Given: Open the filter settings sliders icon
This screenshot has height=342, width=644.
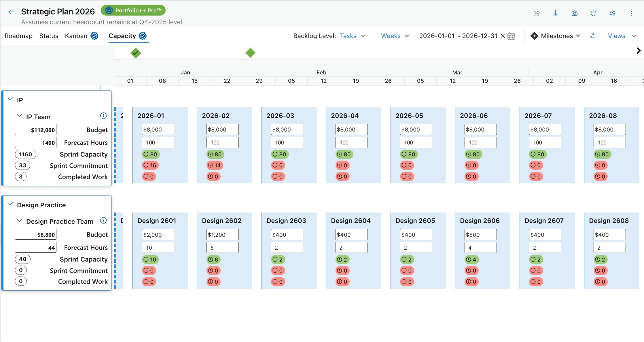Looking at the screenshot, I should 592,36.
